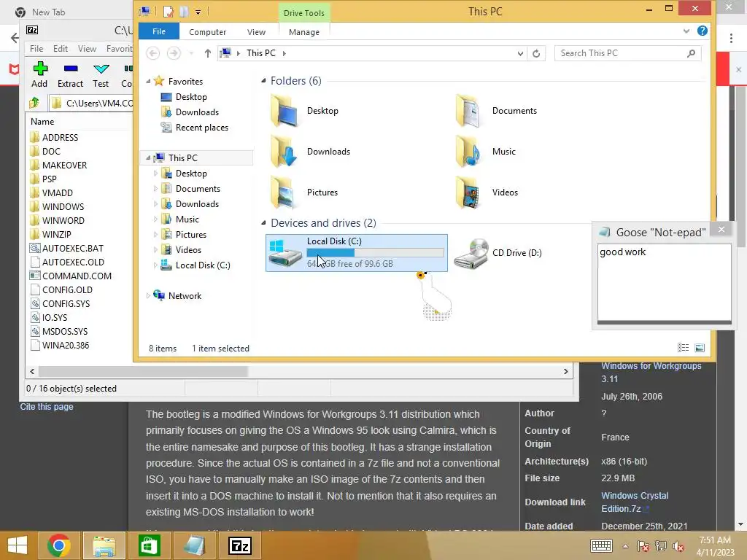Click the Explorer Forward arrow

(x=174, y=53)
